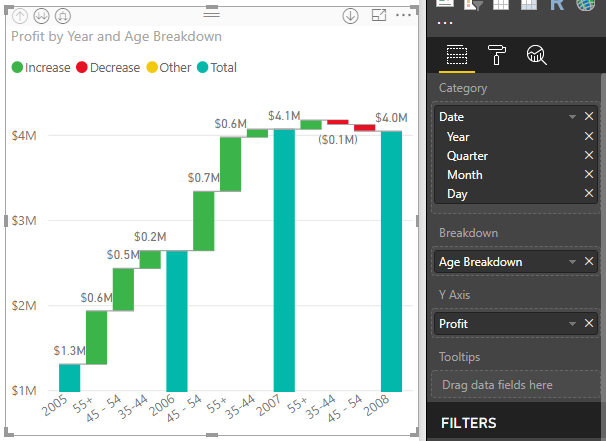Select the 2007 total bar
Image resolution: width=606 pixels, height=441 pixels.
[284, 260]
